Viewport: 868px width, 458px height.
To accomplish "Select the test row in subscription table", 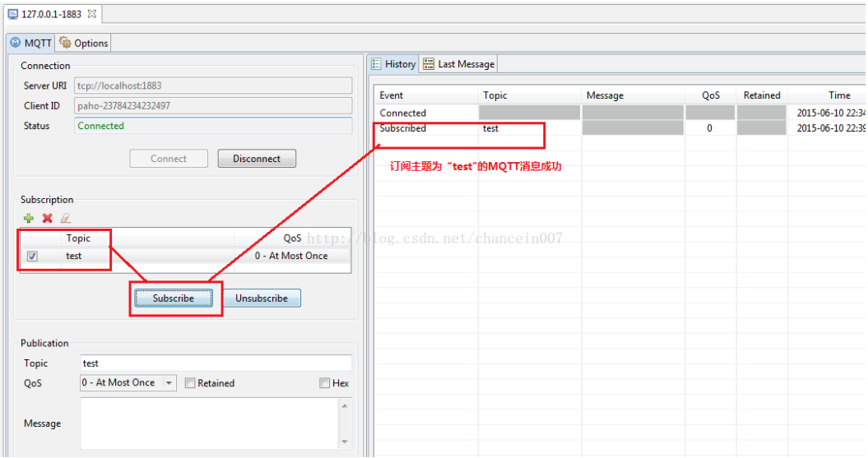I will (185, 256).
